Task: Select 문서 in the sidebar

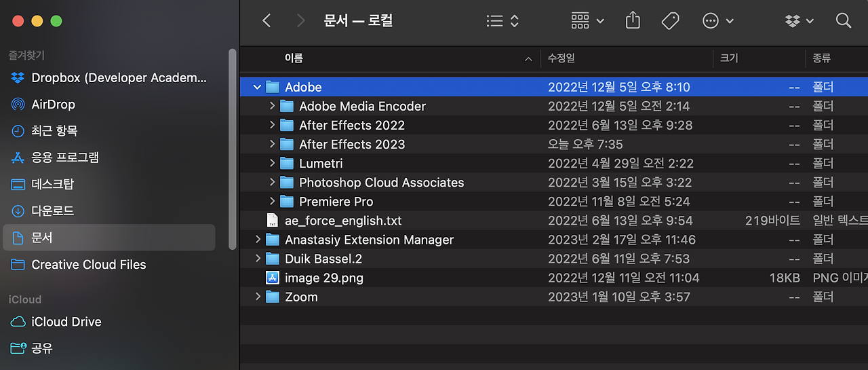Action: pyautogui.click(x=109, y=238)
